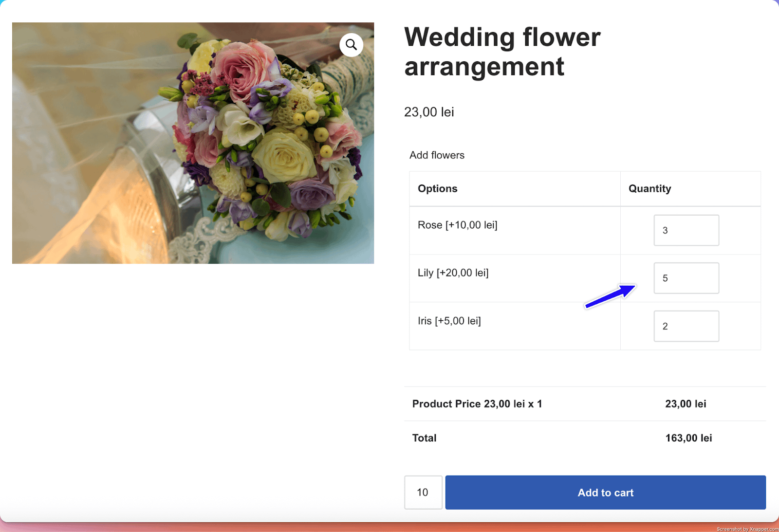This screenshot has width=779, height=532.
Task: Click the 23,00 lei price under title
Action: pos(429,112)
